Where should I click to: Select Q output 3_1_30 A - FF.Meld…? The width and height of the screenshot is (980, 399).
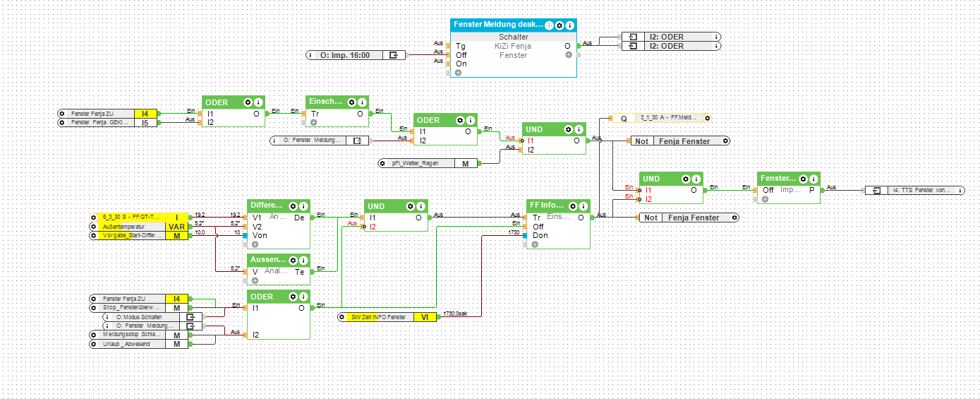pos(662,118)
